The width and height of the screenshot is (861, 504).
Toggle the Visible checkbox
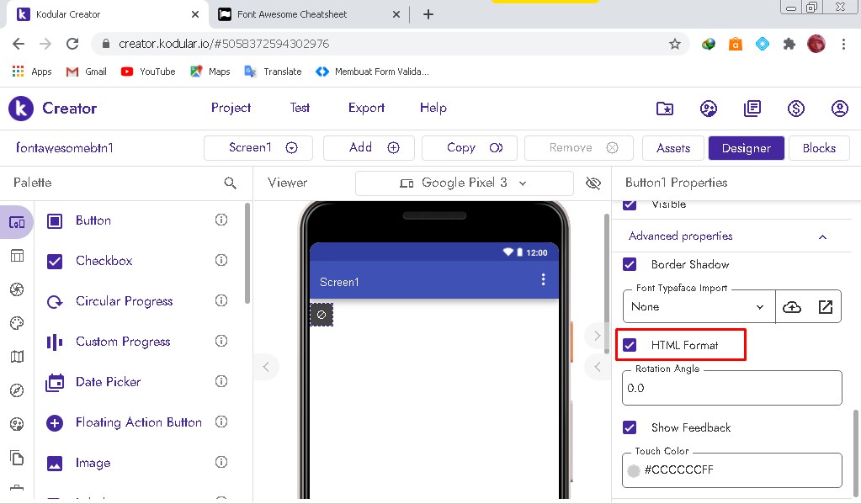point(630,204)
